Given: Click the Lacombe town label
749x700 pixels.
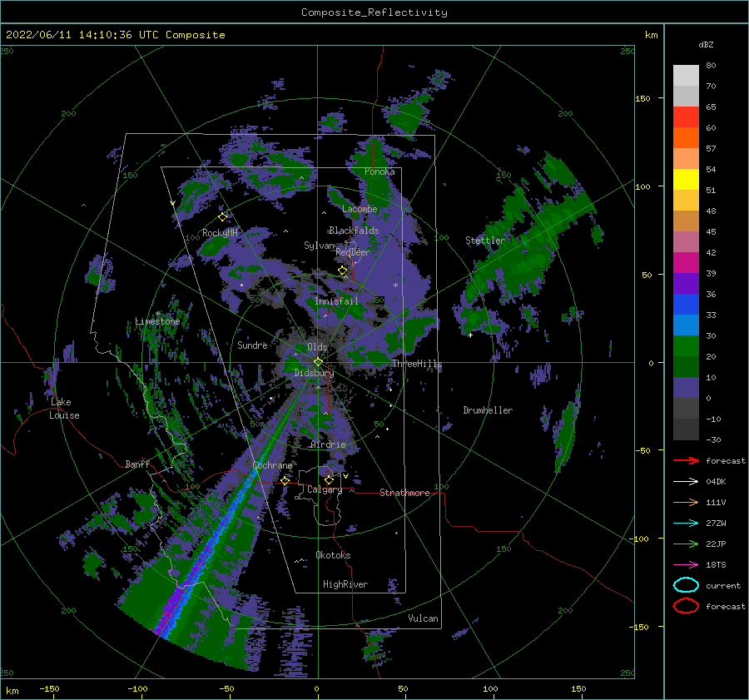Looking at the screenshot, I should point(360,209).
